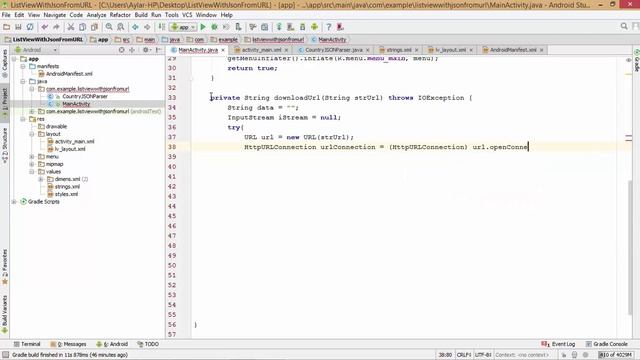640x360 pixels.
Task: Run the app with green play icon
Action: 203,27
